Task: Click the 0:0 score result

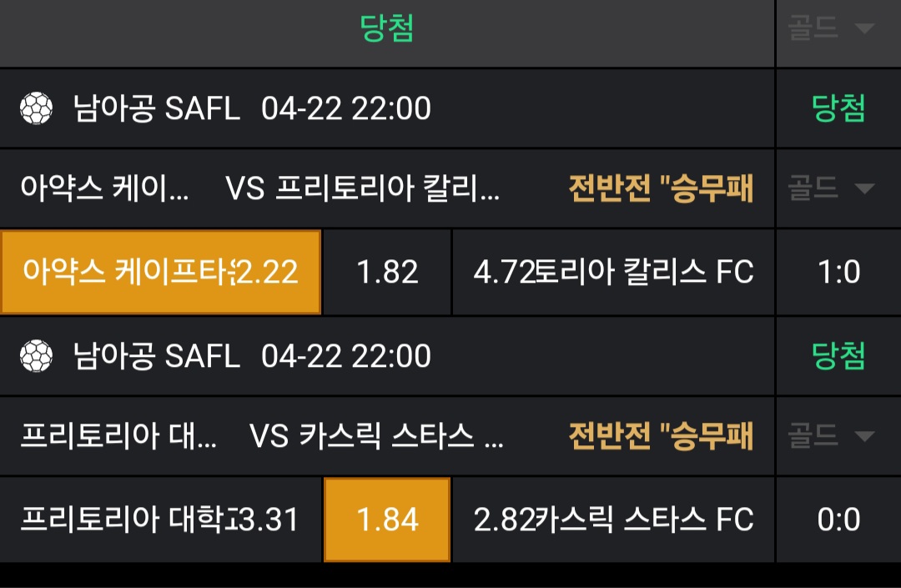Action: (838, 520)
